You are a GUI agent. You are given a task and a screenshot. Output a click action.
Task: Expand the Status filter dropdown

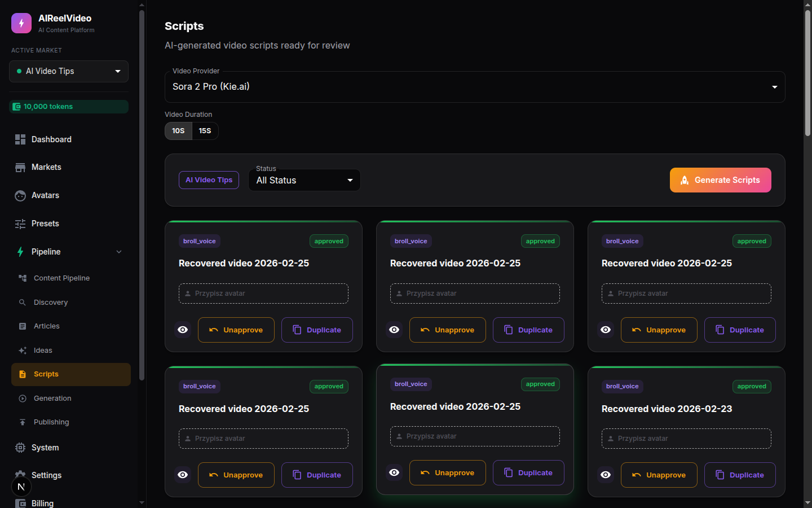coord(304,180)
